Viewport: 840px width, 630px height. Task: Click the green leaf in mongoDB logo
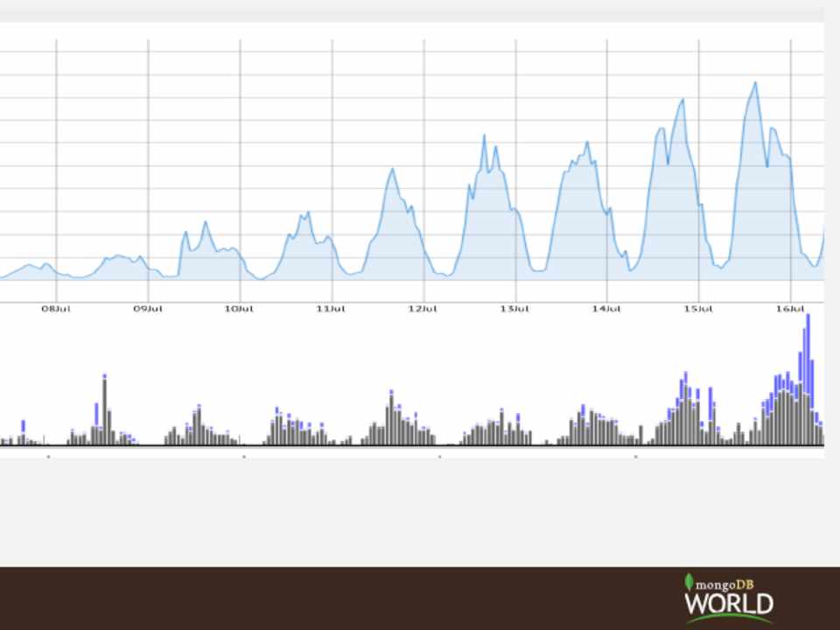689,582
